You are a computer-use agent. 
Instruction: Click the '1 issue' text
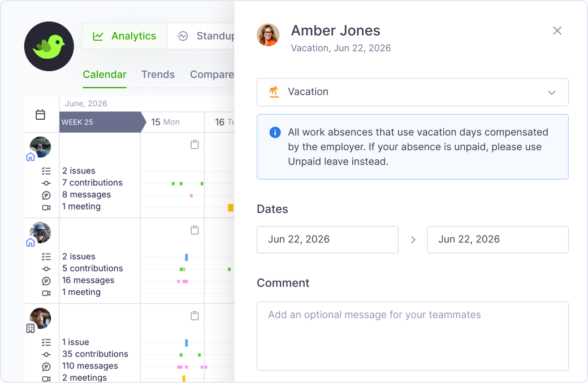pos(75,342)
